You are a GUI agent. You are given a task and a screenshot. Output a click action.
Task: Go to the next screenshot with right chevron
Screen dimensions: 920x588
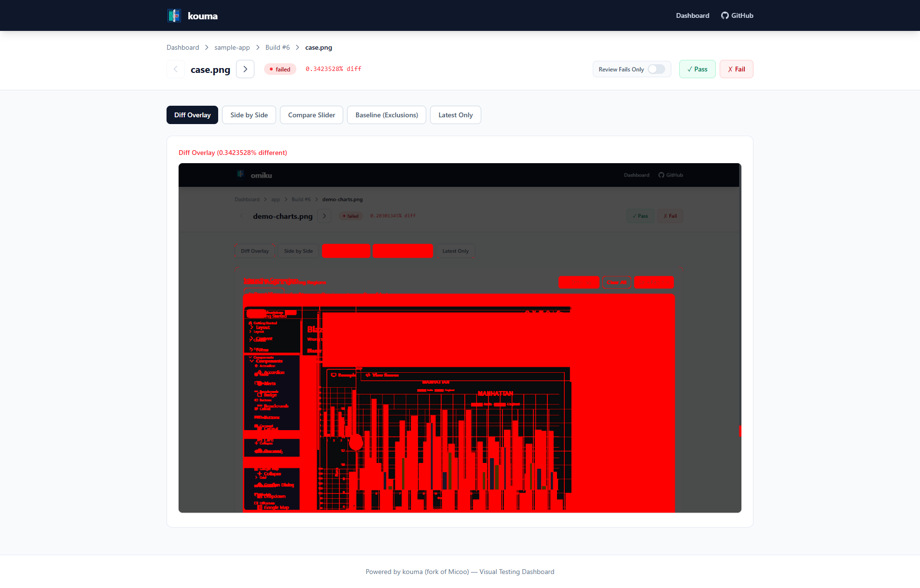(245, 69)
